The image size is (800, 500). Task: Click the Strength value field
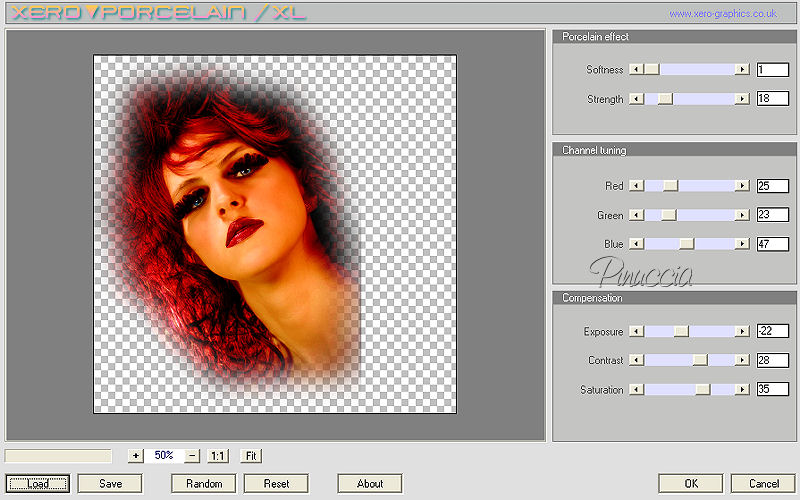tap(772, 98)
